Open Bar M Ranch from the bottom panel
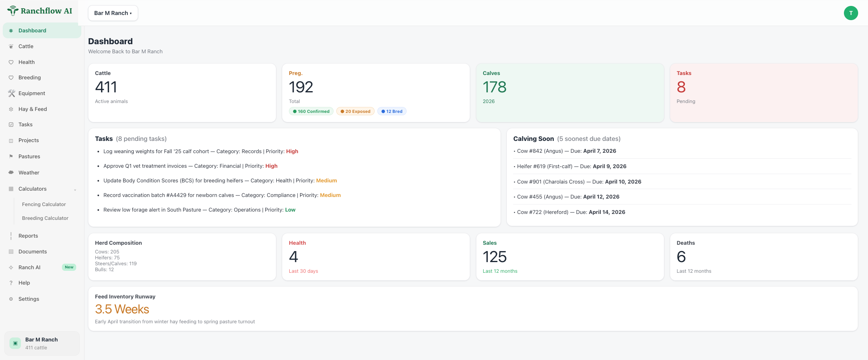This screenshot has height=360, width=868. click(41, 343)
